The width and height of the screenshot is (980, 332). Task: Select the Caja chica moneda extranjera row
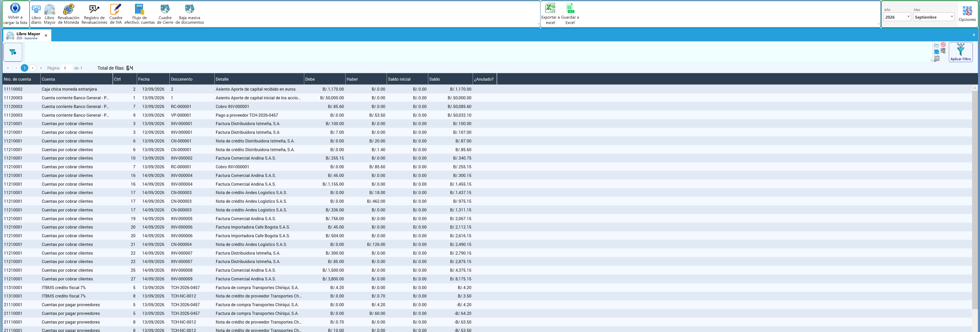[487, 89]
